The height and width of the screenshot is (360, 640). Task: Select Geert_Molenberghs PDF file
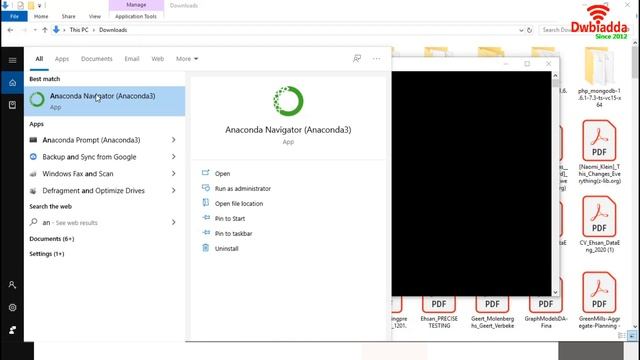[492, 312]
